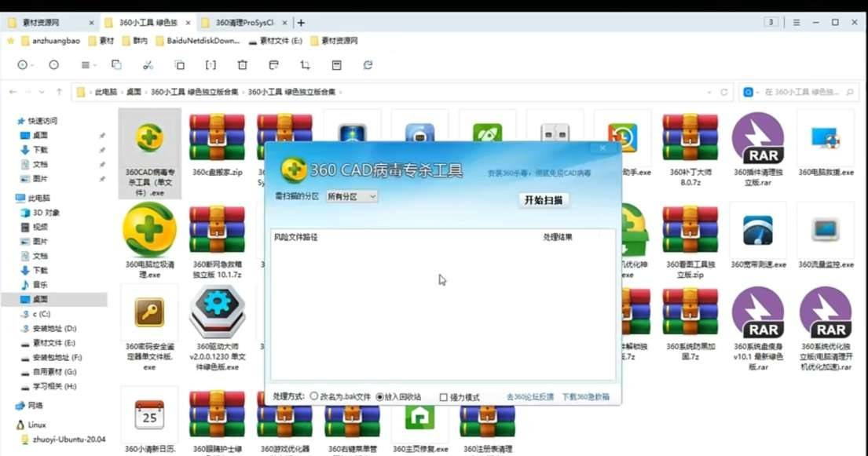Open zhuoyi-Ubuntu-20.04 under Linux in sidebar
The image size is (868, 456).
click(63, 440)
